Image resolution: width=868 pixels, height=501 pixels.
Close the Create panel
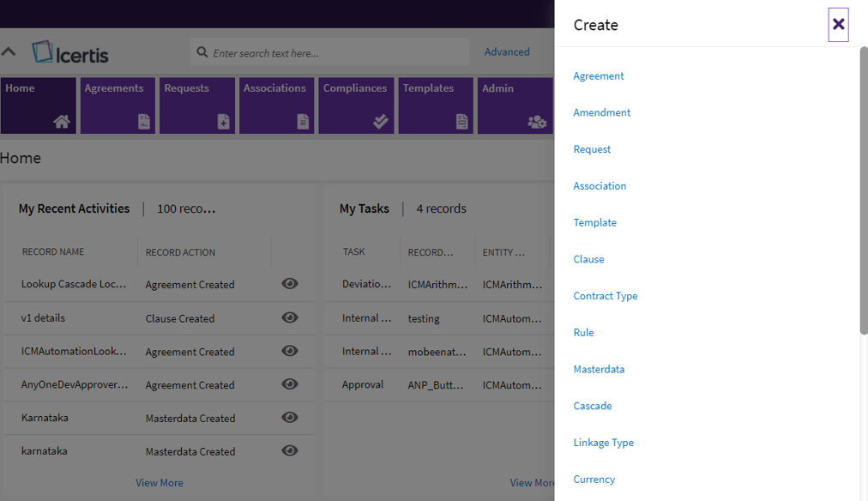838,25
